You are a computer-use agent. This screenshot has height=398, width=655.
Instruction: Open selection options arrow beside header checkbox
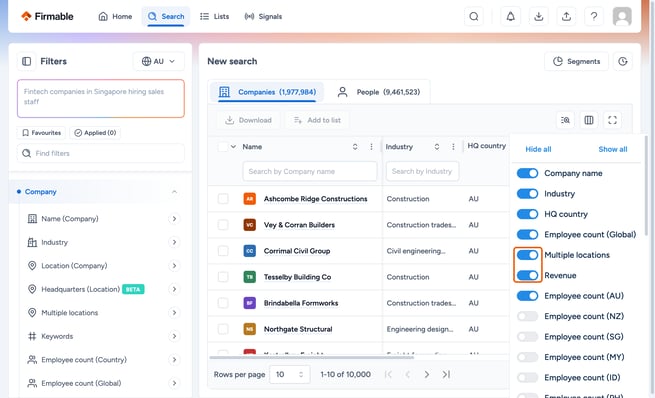[233, 147]
